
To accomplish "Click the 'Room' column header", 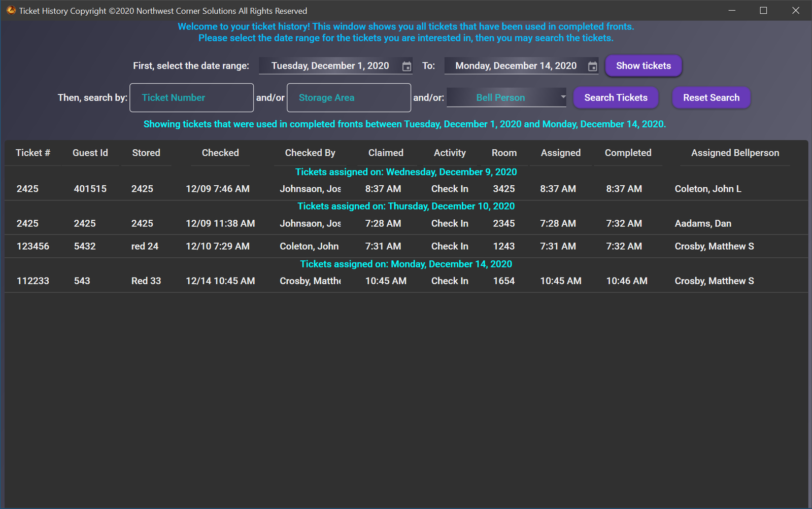I will click(x=504, y=153).
